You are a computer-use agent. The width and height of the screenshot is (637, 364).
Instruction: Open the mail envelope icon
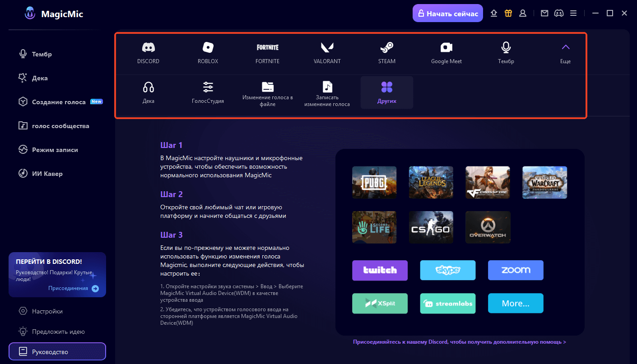point(544,14)
